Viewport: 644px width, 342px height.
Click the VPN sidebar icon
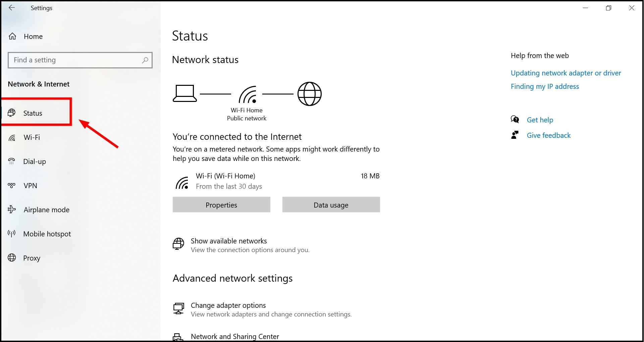pos(12,185)
